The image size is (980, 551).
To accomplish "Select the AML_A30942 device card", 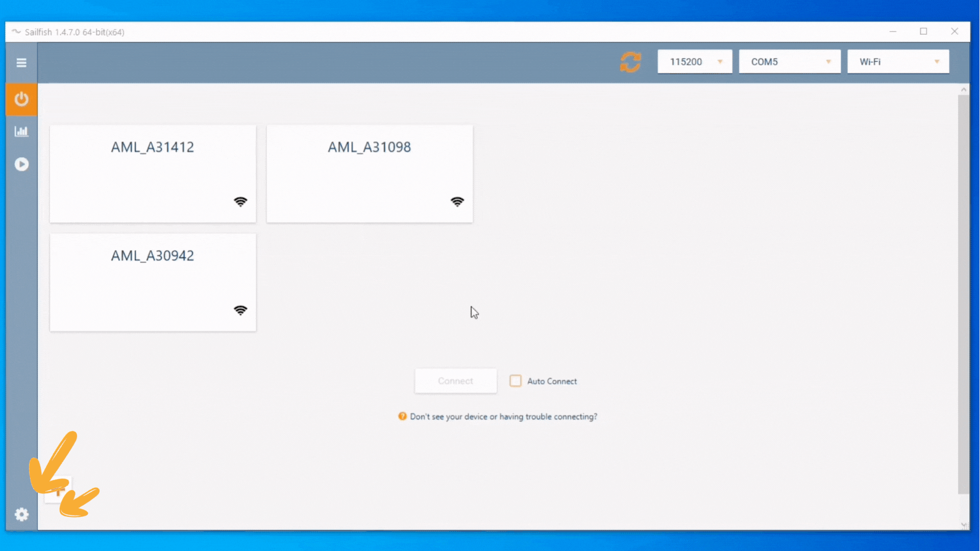I will tap(153, 282).
